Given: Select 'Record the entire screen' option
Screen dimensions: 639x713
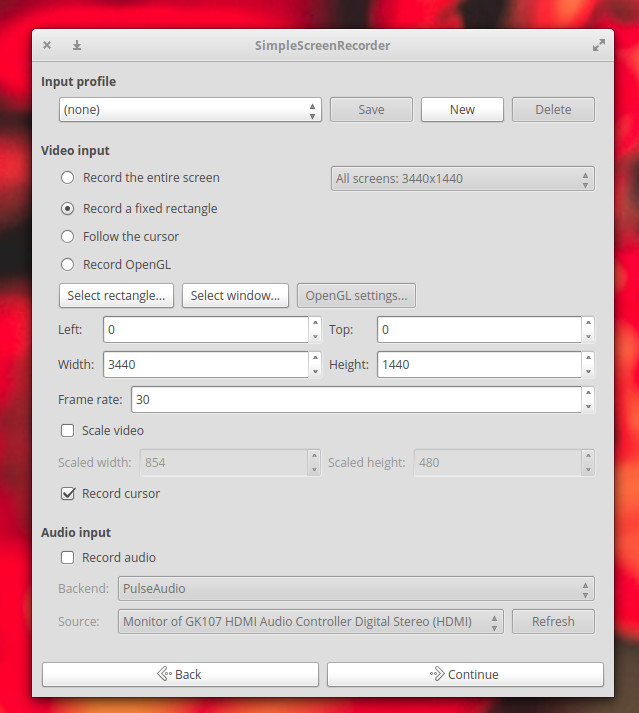Looking at the screenshot, I should [x=68, y=178].
